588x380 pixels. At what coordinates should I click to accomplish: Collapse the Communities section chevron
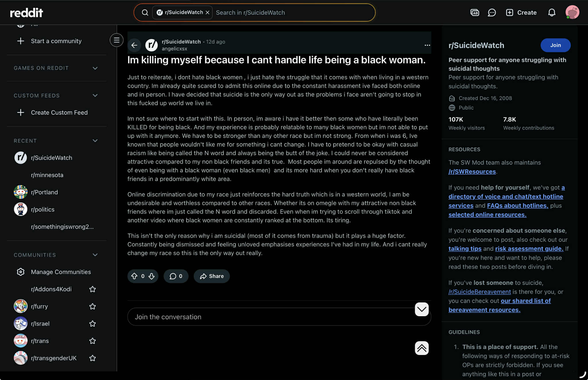(x=95, y=255)
